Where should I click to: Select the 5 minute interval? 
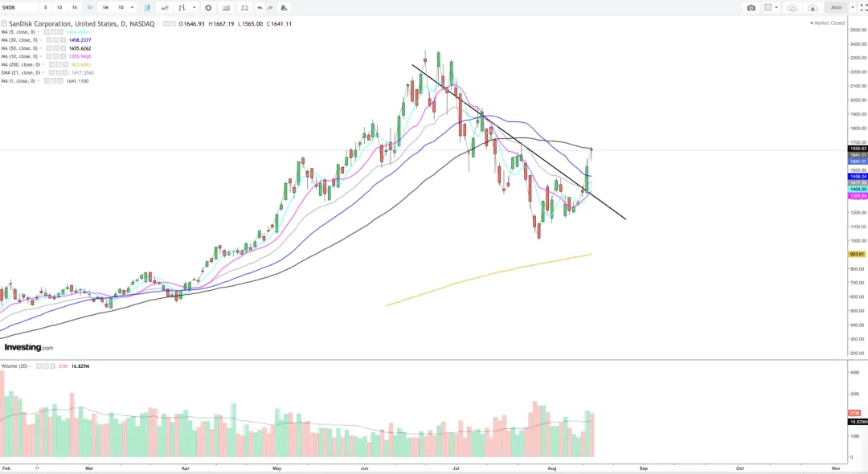pos(45,8)
